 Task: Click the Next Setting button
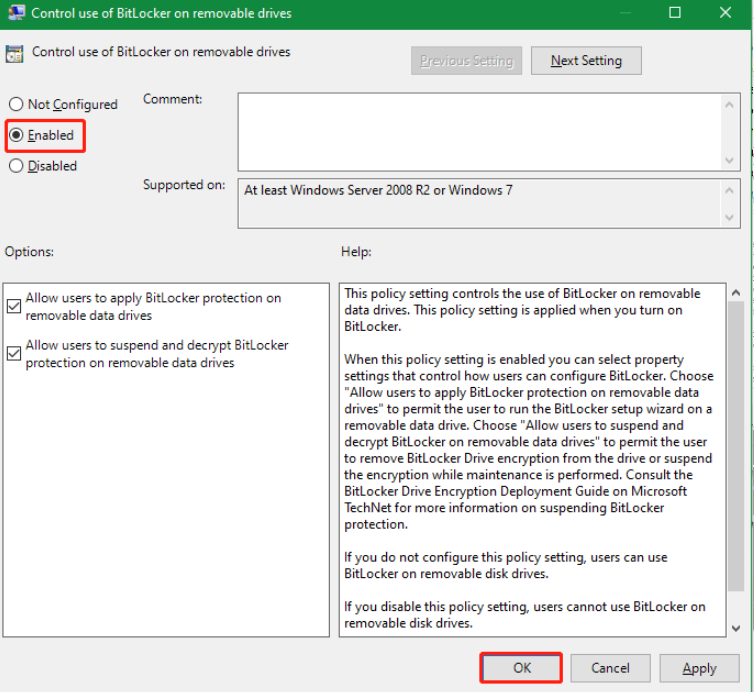[586, 61]
